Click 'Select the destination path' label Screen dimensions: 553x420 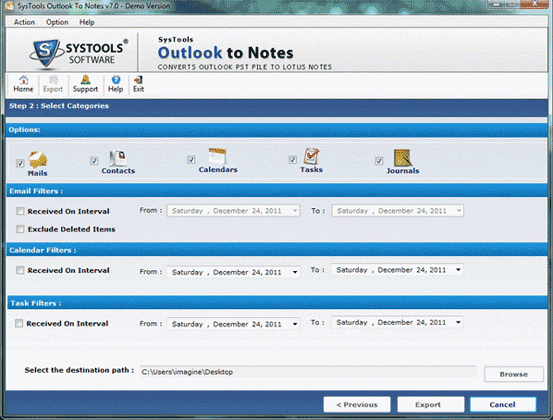[79, 370]
